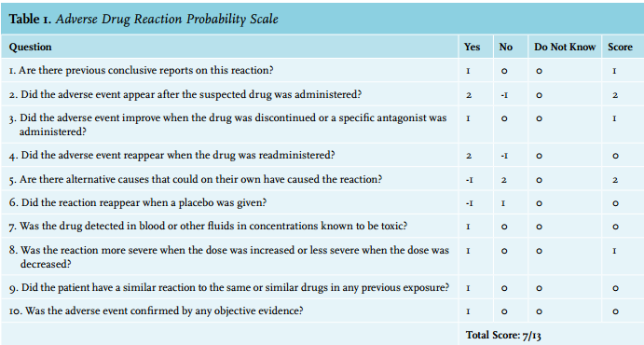
Task: Click the No value for question 2
Action: click(x=504, y=95)
